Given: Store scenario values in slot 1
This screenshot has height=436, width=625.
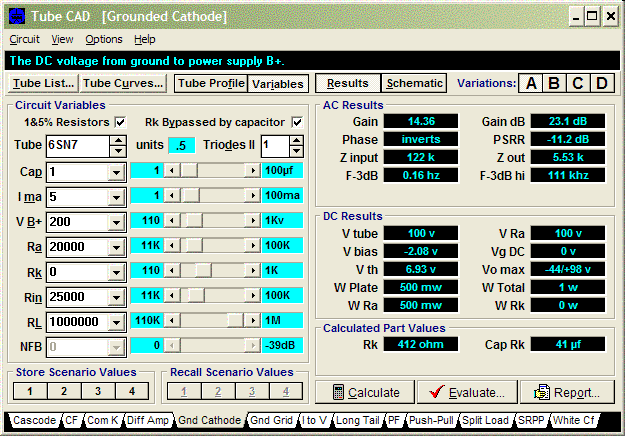Looking at the screenshot, I should coord(30,391).
